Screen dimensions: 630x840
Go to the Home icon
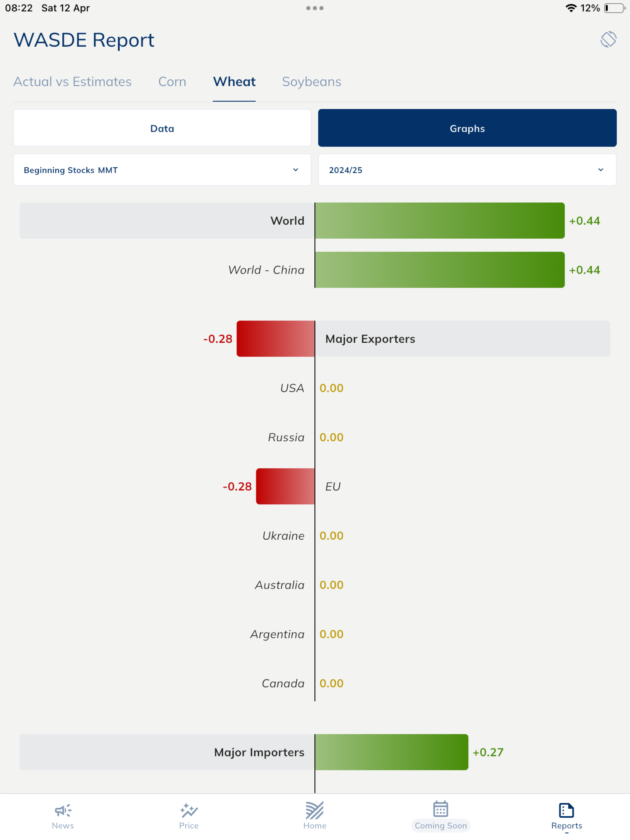pyautogui.click(x=315, y=810)
